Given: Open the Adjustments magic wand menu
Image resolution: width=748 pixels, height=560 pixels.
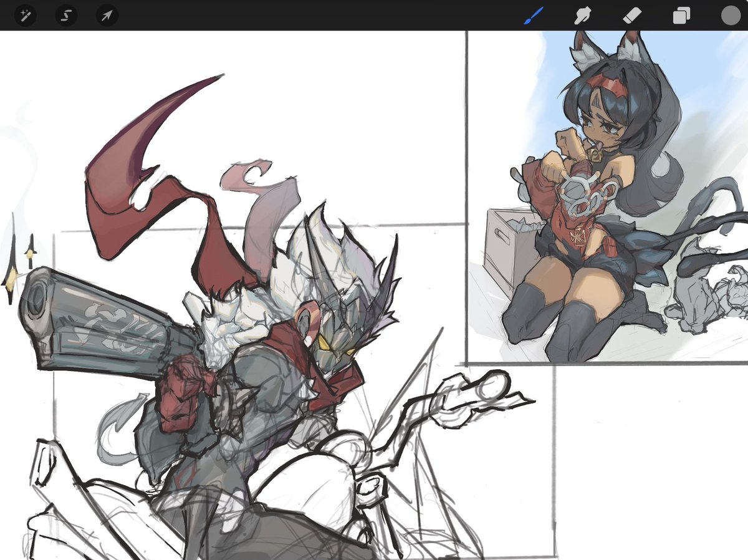Looking at the screenshot, I should click(x=26, y=15).
